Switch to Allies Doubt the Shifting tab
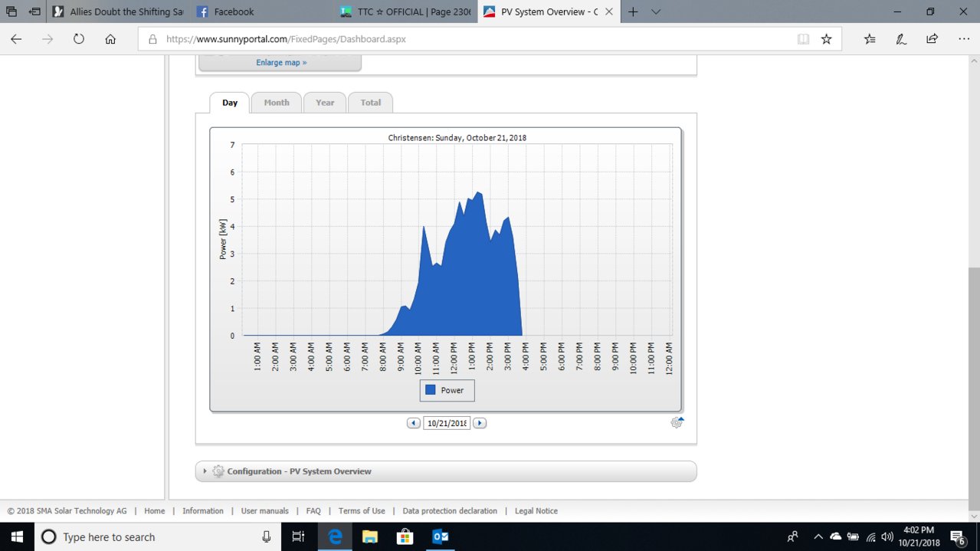Viewport: 980px width, 551px height. 117,11
